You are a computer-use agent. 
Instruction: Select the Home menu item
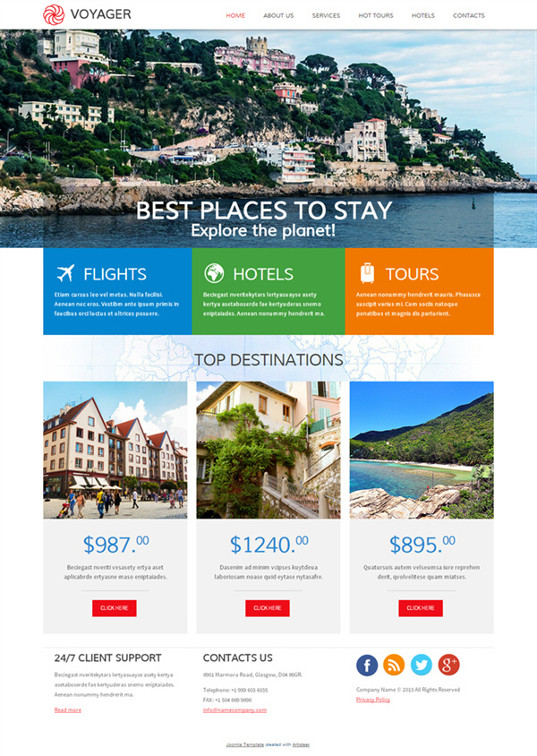point(235,15)
